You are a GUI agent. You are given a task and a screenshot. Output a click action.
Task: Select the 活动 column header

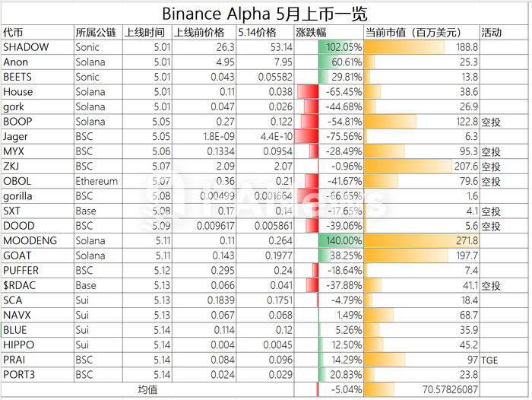503,33
